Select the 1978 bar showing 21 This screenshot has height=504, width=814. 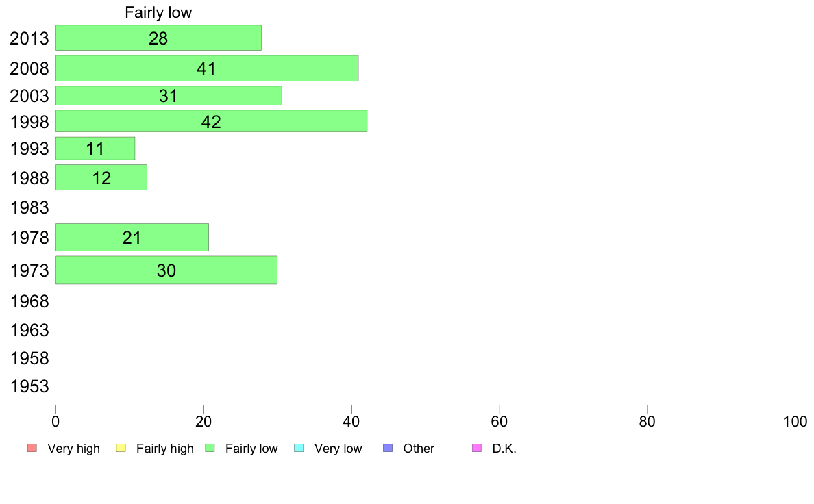(132, 237)
